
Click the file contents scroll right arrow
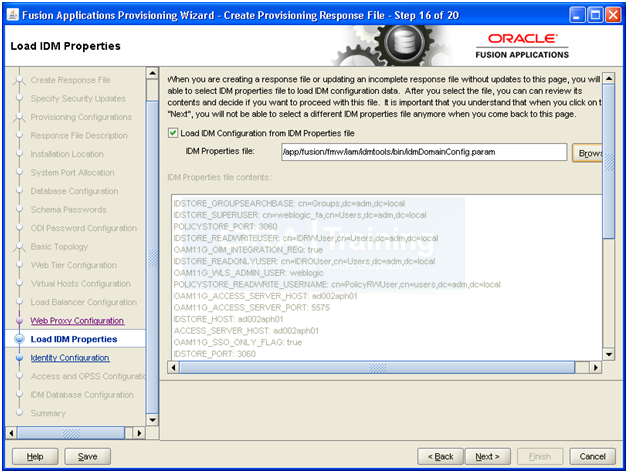tap(596, 367)
